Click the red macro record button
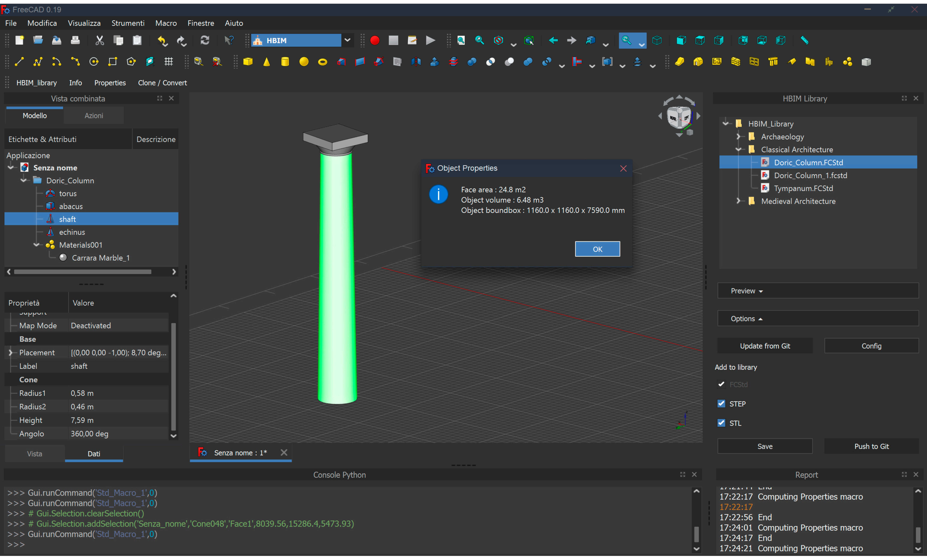This screenshot has width=927, height=560. 375,40
